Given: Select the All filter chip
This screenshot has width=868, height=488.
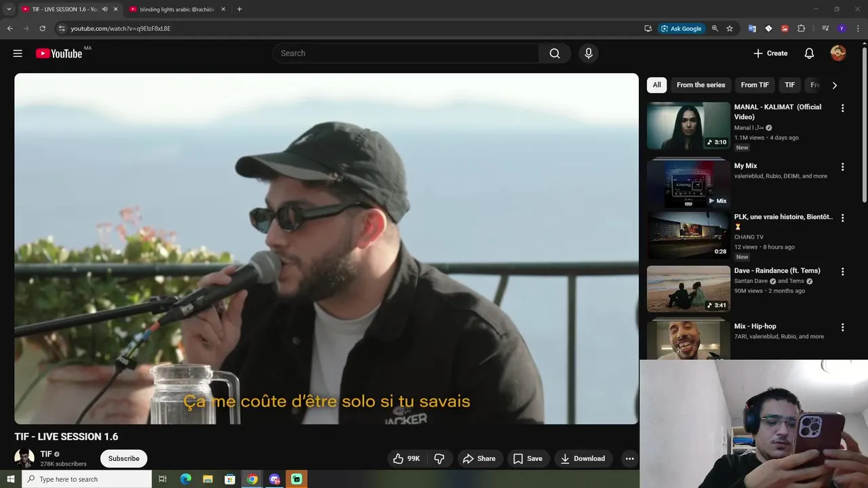Looking at the screenshot, I should pyautogui.click(x=656, y=85).
